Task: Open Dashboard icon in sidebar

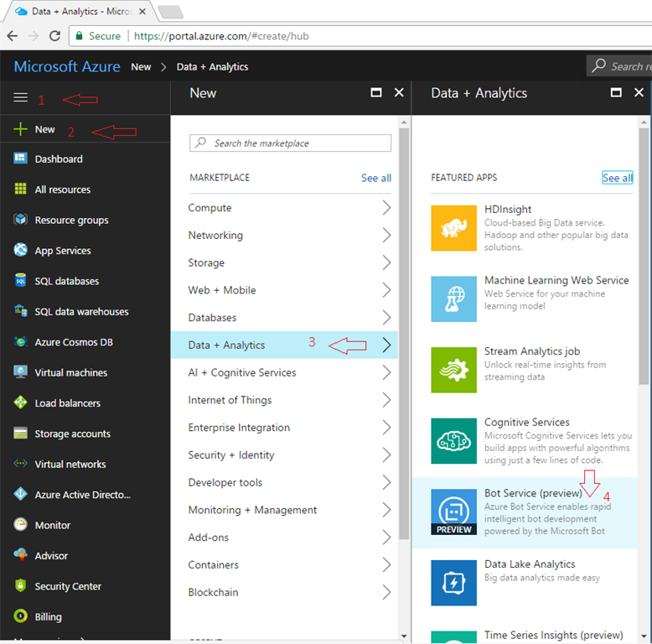Action: 20,158
